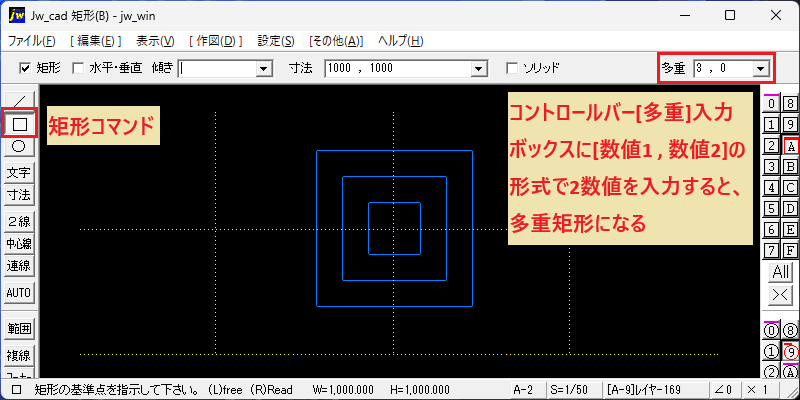This screenshot has width=800, height=400.
Task: Open the ヘルプ(H) menu
Action: (401, 41)
